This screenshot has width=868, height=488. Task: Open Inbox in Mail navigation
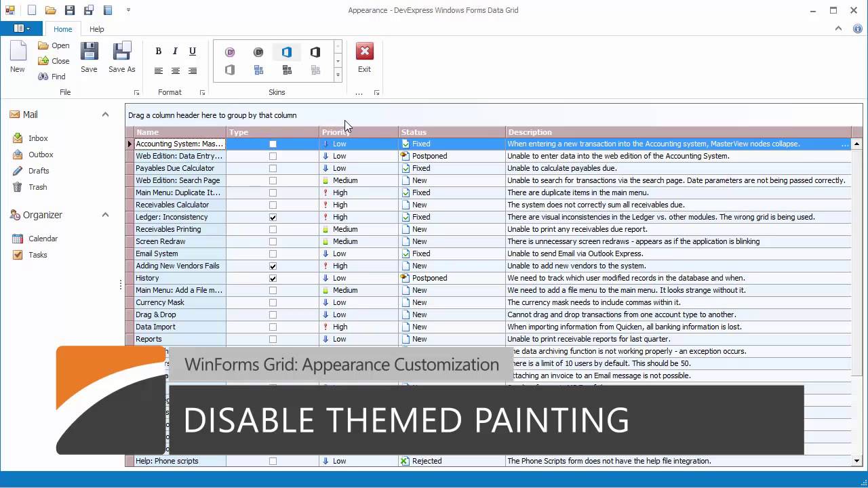tap(31, 138)
